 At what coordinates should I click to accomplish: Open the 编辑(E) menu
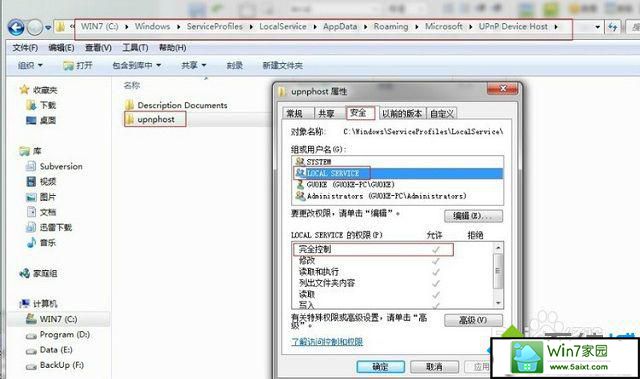[61, 48]
